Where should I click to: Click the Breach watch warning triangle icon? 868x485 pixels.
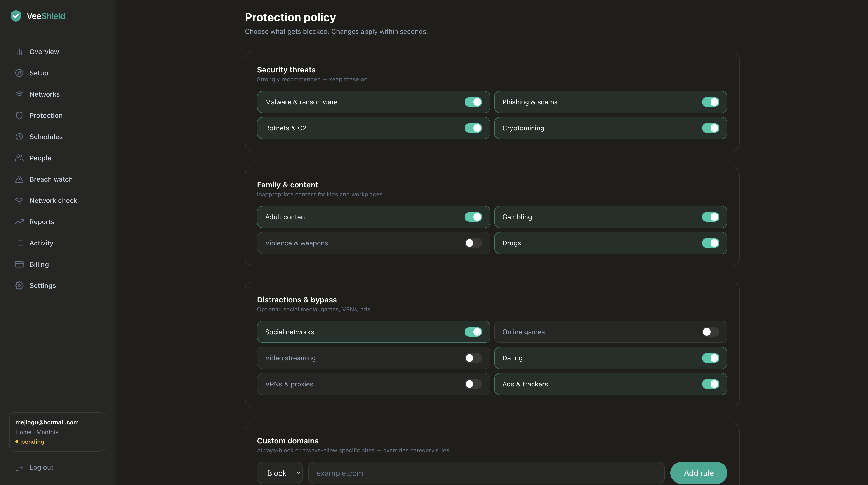click(x=19, y=179)
